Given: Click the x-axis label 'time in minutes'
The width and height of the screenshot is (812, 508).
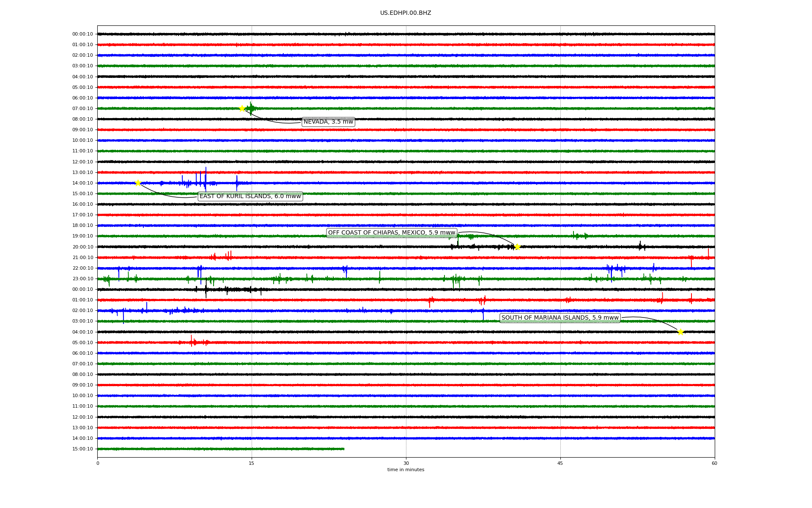Looking at the screenshot, I should click(406, 470).
